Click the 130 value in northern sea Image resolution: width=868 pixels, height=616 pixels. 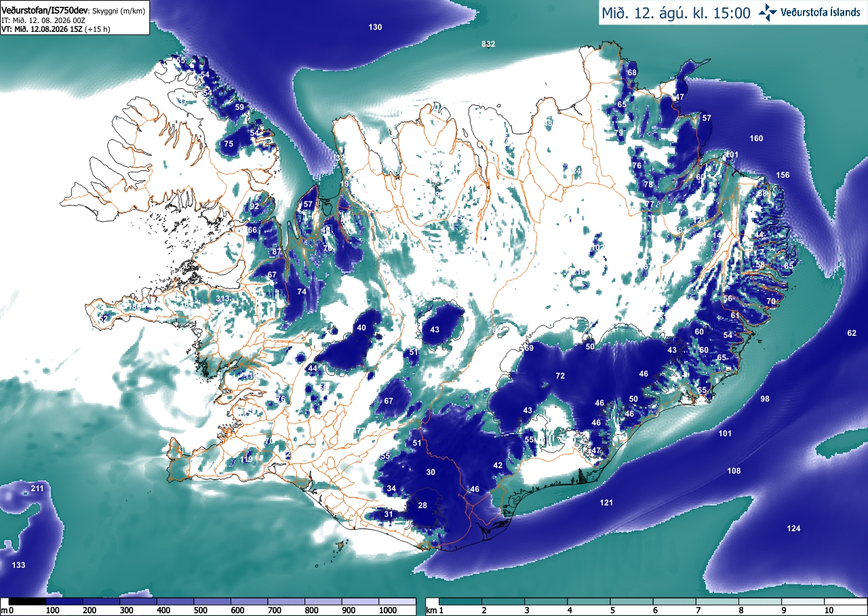375,27
